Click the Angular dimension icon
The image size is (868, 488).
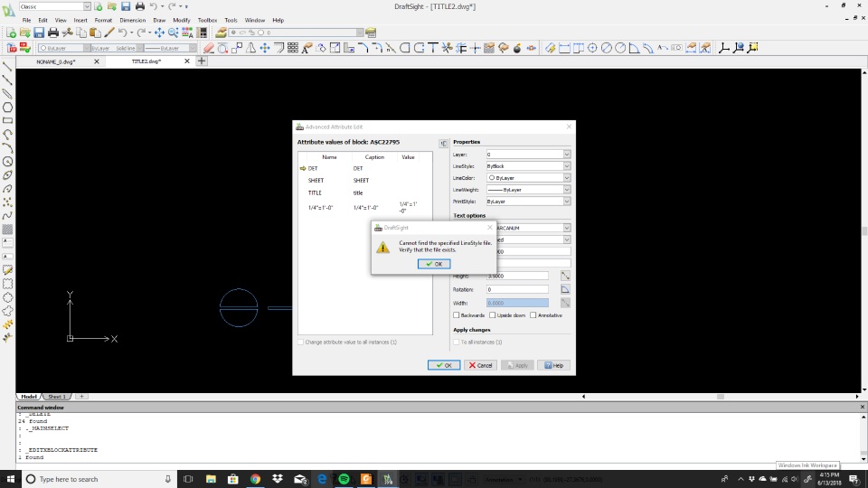click(635, 48)
